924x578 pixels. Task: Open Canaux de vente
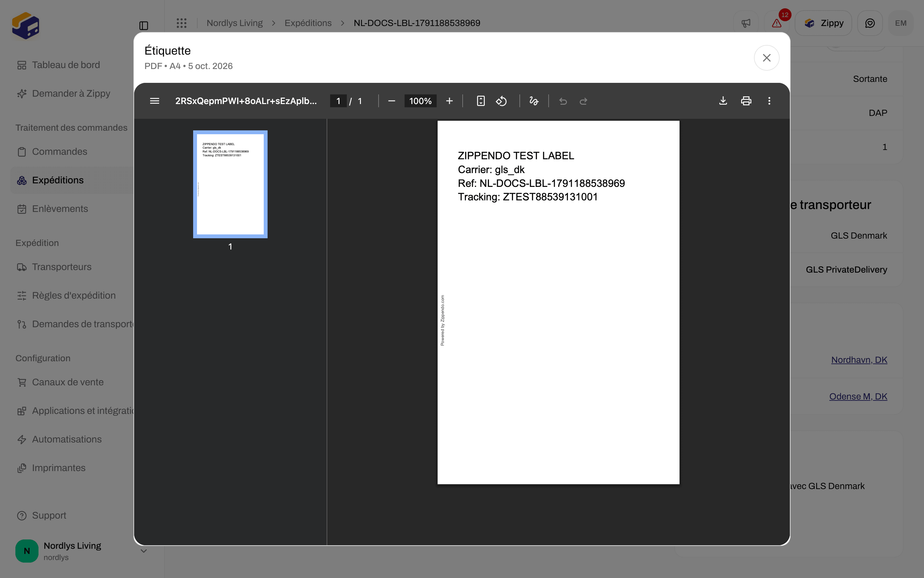[68, 382]
